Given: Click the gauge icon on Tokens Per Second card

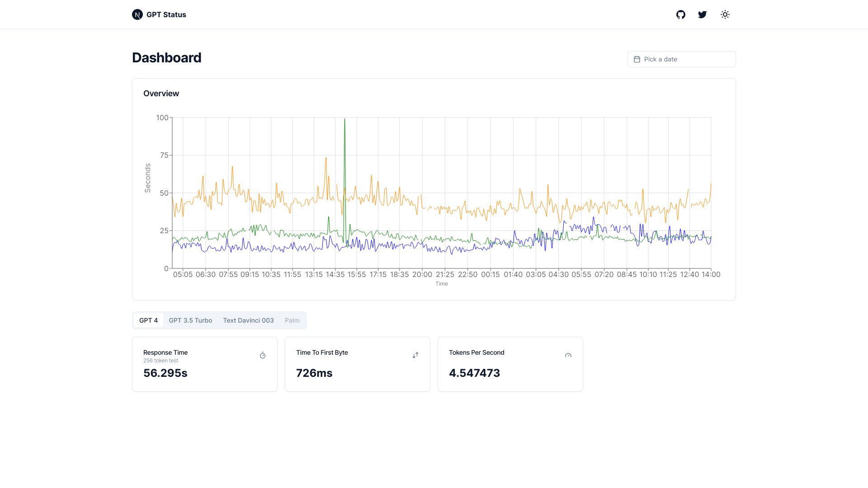Looking at the screenshot, I should (x=568, y=356).
